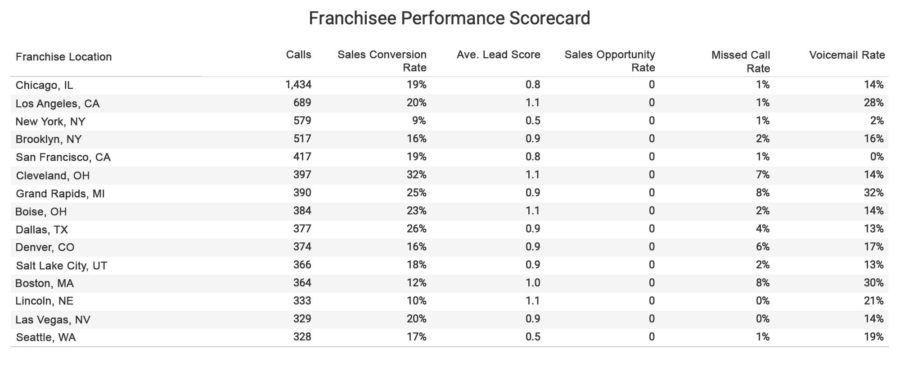Click the Franchise Location column header
Viewport: 900px width, 367px height.
pyautogui.click(x=64, y=57)
